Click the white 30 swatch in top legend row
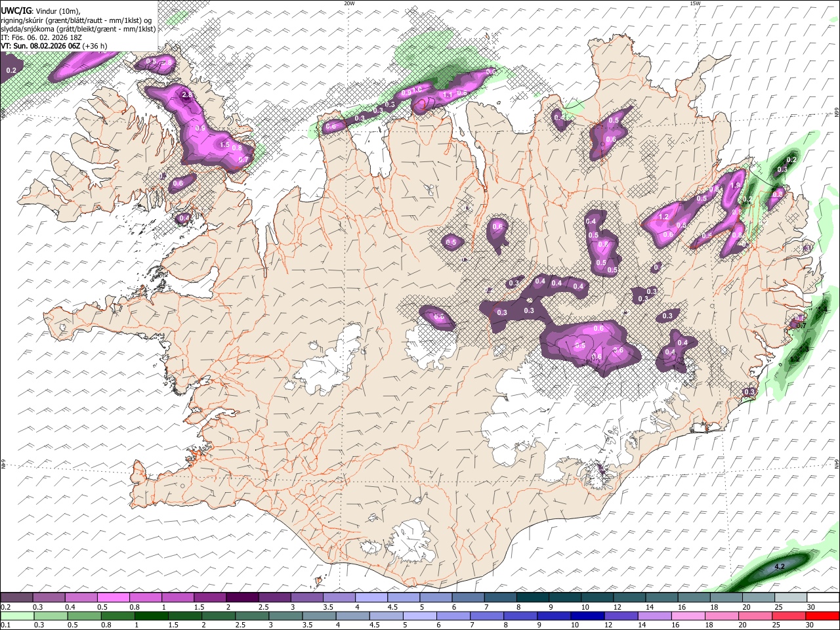 point(823,598)
